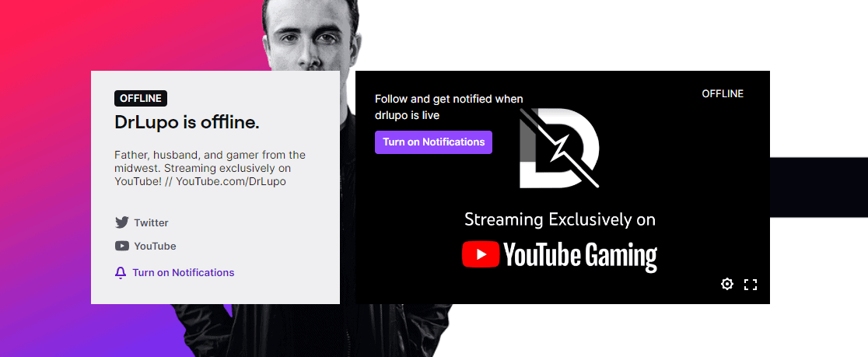
Task: Click the dark banner strip right of player
Action: click(819, 187)
